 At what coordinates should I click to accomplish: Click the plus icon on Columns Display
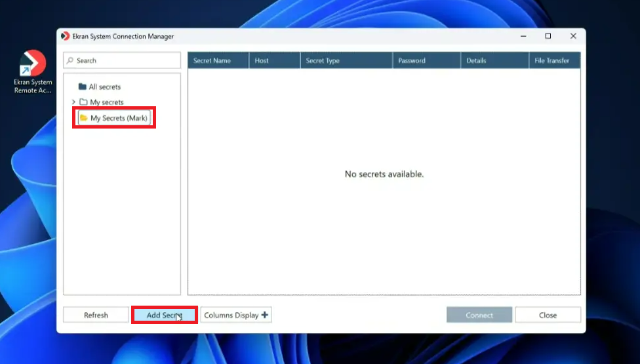tap(264, 315)
